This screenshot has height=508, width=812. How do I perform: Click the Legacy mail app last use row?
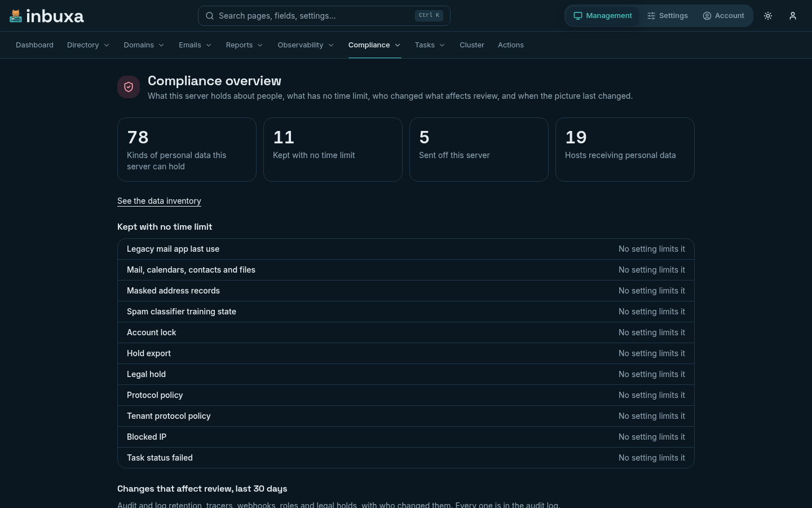(x=406, y=249)
